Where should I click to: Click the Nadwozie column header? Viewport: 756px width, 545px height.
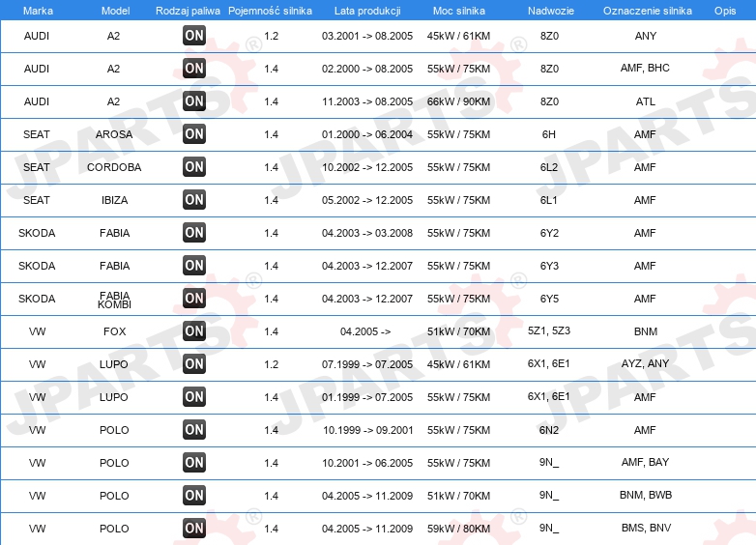[551, 11]
